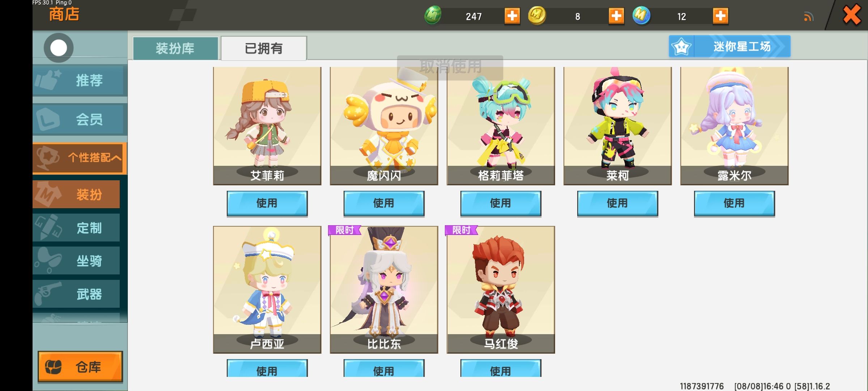Switch to the 装扮库 tab
Screen dimensions: 868x391
coord(175,48)
